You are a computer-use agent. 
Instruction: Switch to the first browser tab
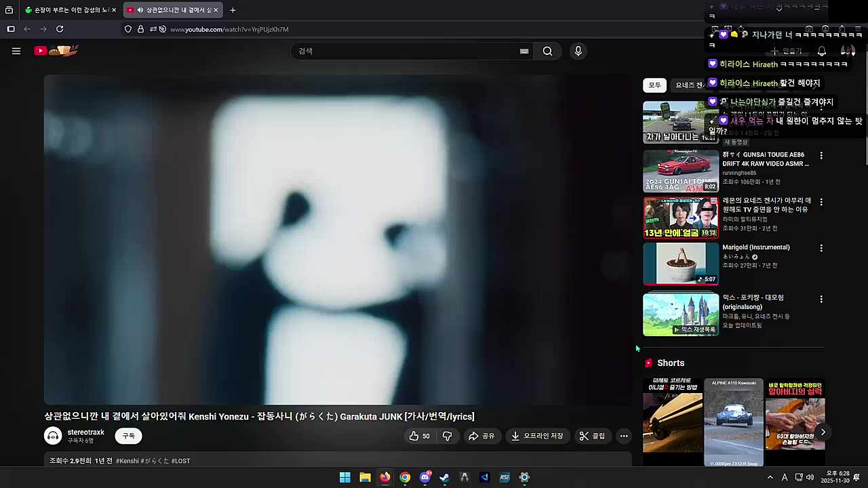[64, 9]
